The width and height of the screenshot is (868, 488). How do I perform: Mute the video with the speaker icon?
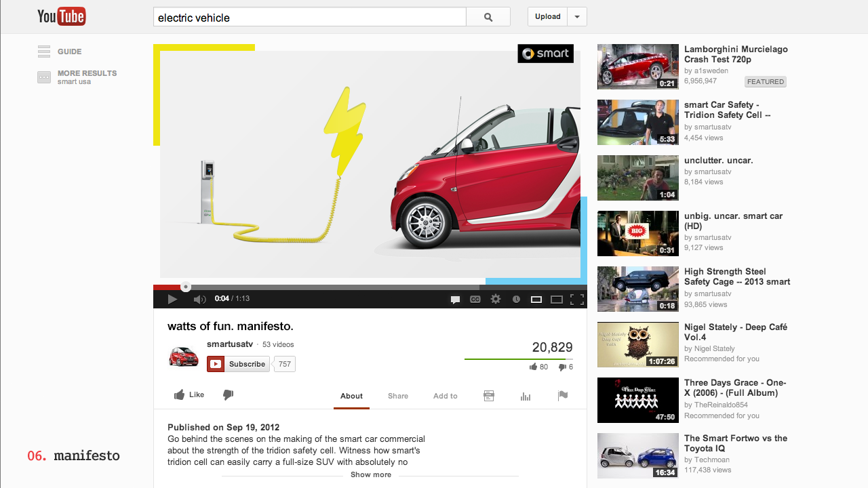(199, 299)
